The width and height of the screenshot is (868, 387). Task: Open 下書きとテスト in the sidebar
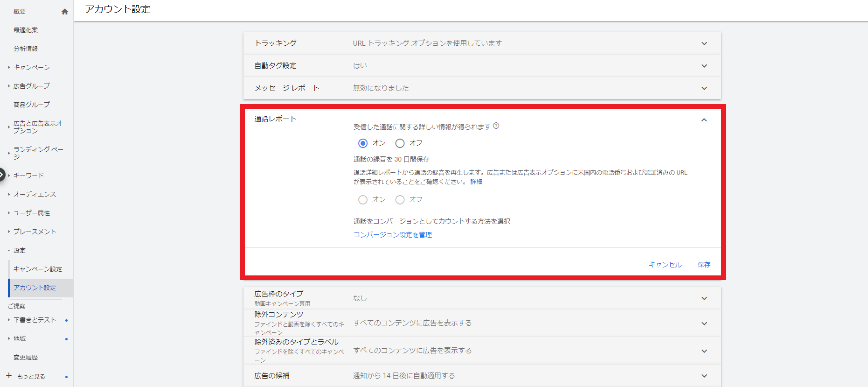35,320
